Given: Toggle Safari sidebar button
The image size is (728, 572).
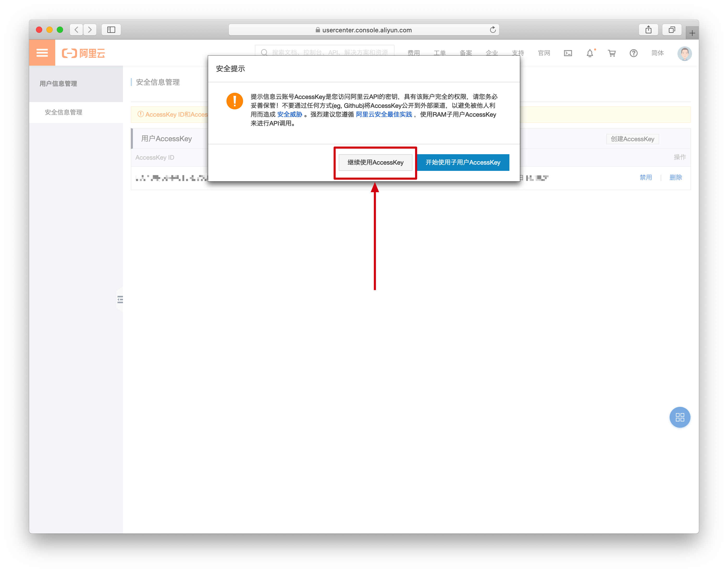Looking at the screenshot, I should [111, 30].
